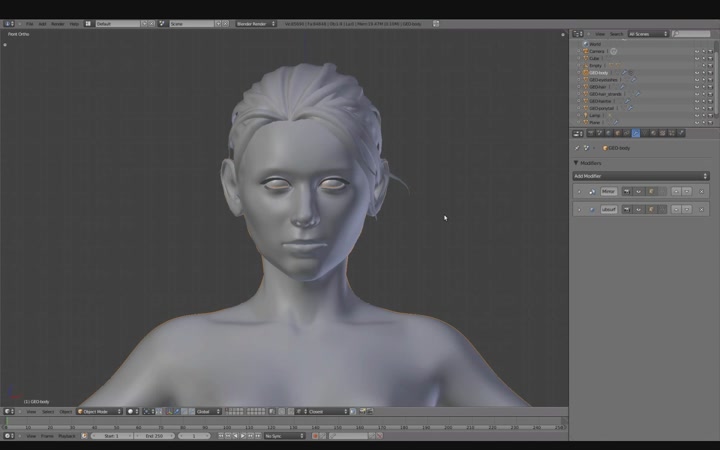This screenshot has height=450, width=720.
Task: Jump to the timeline start frame
Action: 221,436
